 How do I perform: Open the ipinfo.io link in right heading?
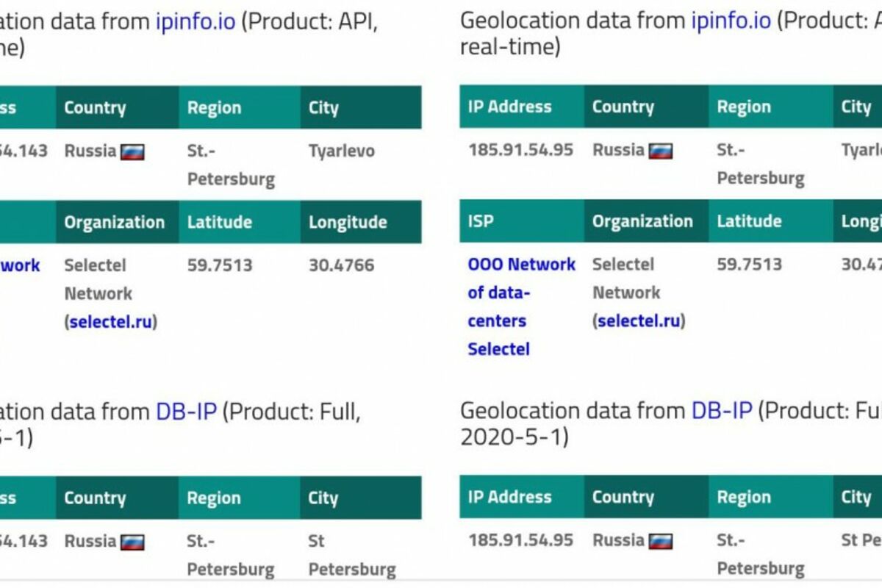[x=731, y=21]
